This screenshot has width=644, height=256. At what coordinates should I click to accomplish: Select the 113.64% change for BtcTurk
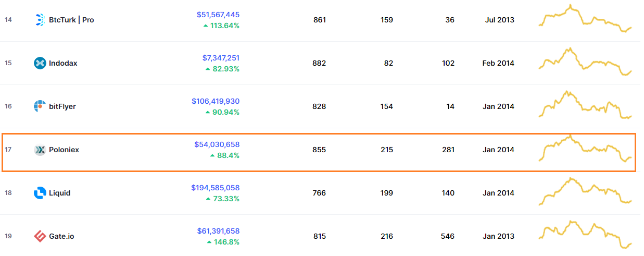[221, 26]
